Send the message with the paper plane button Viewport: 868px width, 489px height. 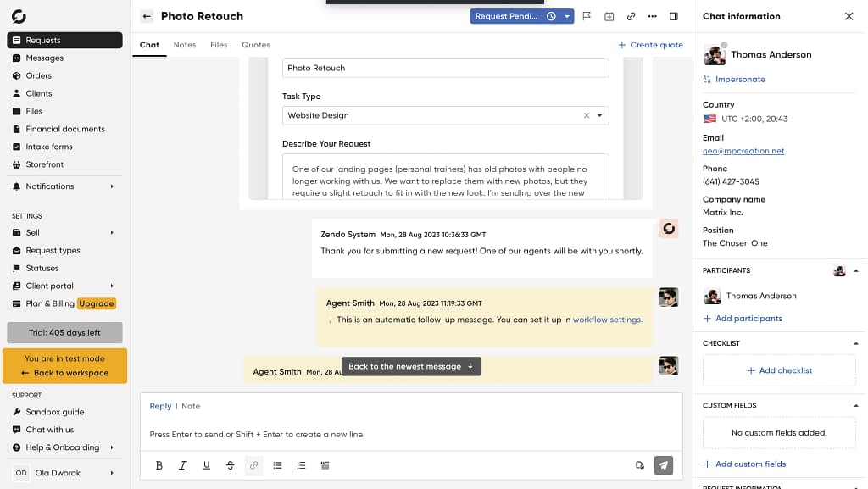(x=664, y=465)
